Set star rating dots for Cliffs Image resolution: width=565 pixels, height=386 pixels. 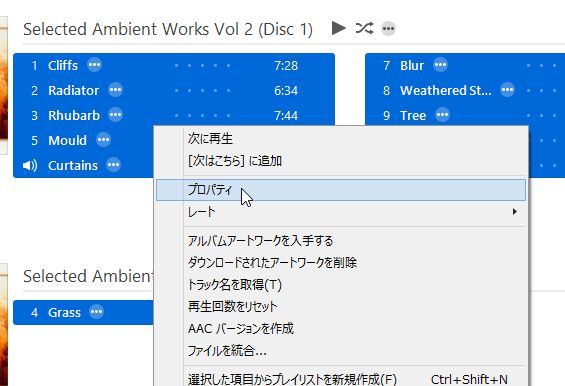[x=202, y=66]
